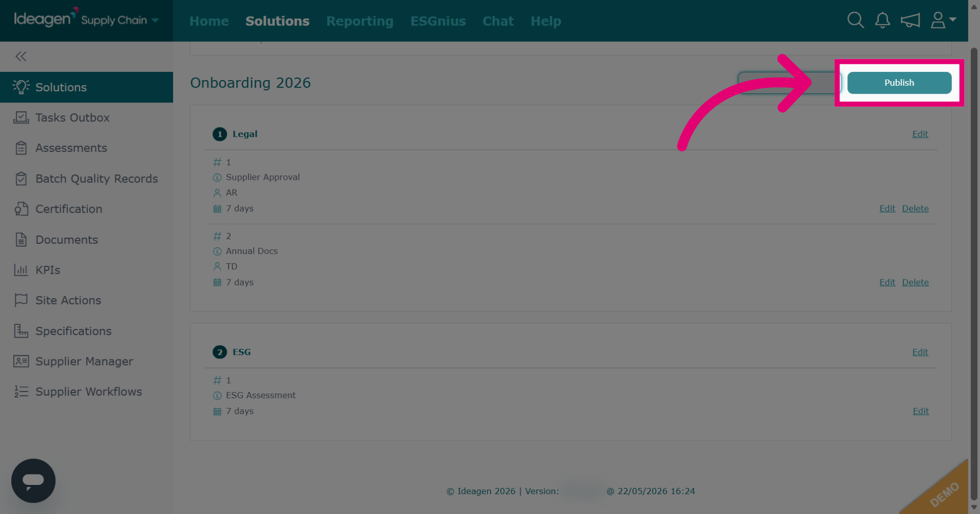Viewport: 980px width, 514px height.
Task: Open Assessments in sidebar
Action: (71, 148)
